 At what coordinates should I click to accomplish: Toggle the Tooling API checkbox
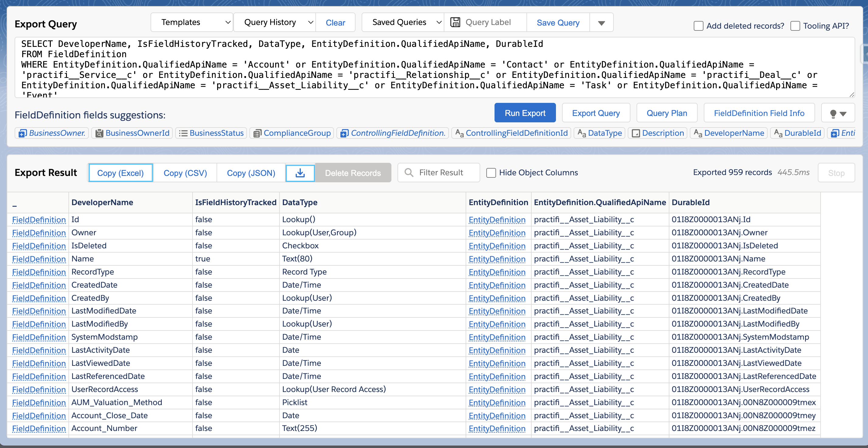795,26
